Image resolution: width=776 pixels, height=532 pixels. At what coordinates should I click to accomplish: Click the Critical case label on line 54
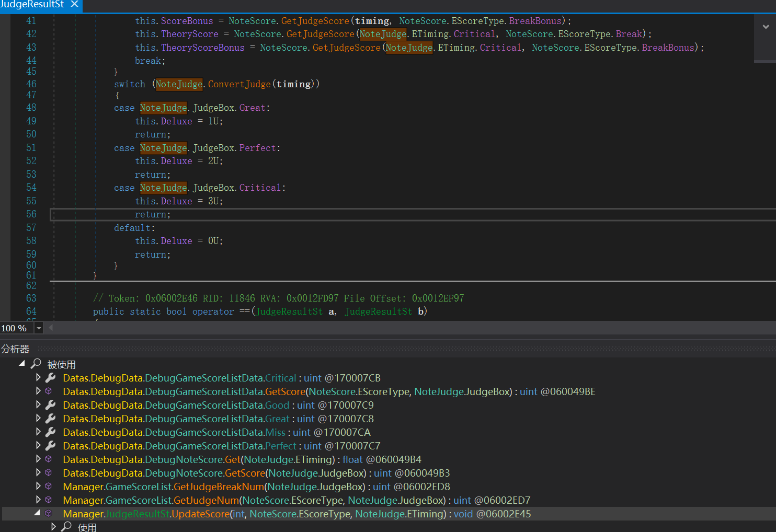[x=260, y=188]
